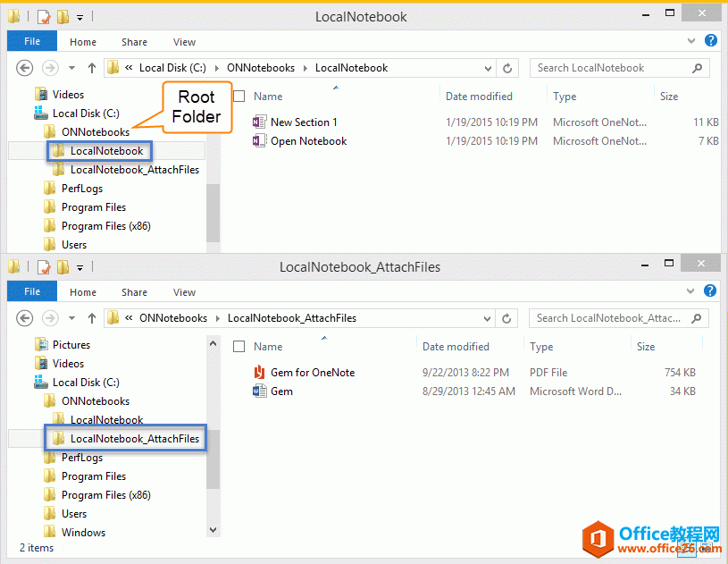
Task: Click scroll-down arrow in bottom navigation pane
Action: [213, 529]
